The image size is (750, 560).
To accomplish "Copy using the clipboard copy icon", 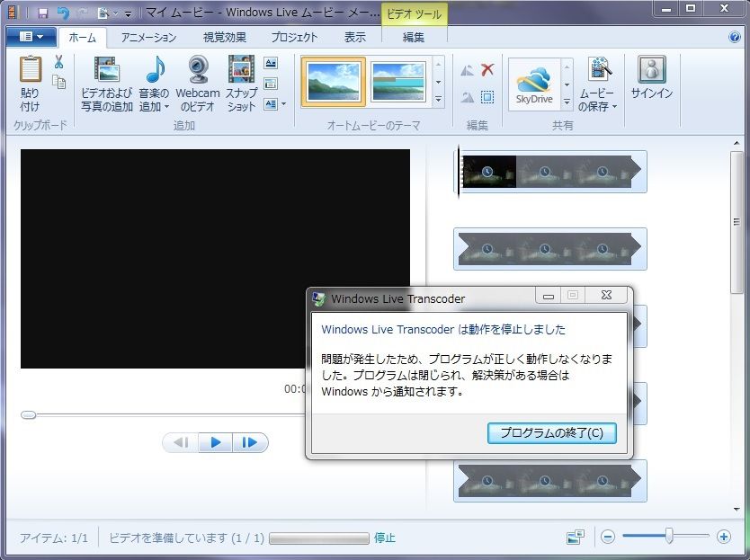I will pyautogui.click(x=58, y=83).
